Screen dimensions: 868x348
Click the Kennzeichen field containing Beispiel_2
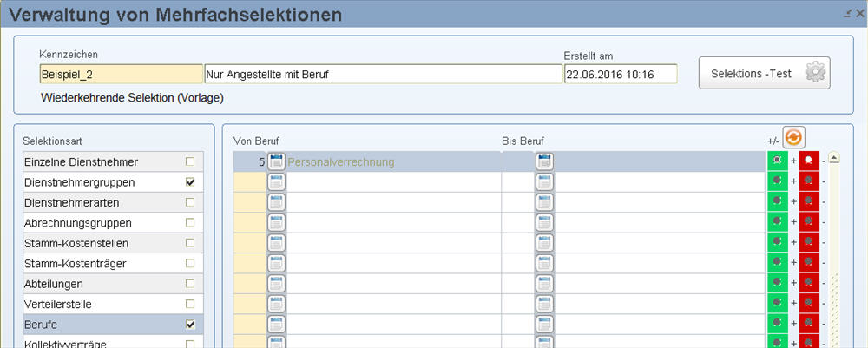(122, 74)
